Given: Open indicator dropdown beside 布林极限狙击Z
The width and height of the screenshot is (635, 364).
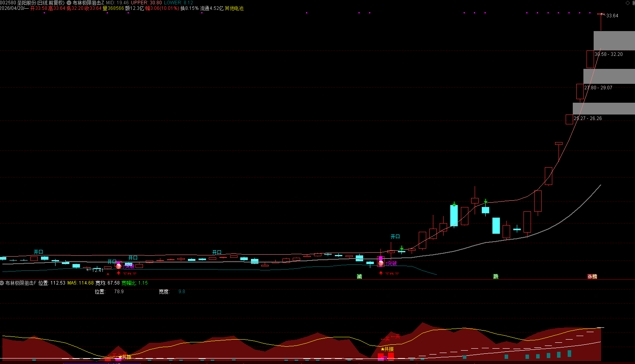Looking at the screenshot, I should 69,3.
